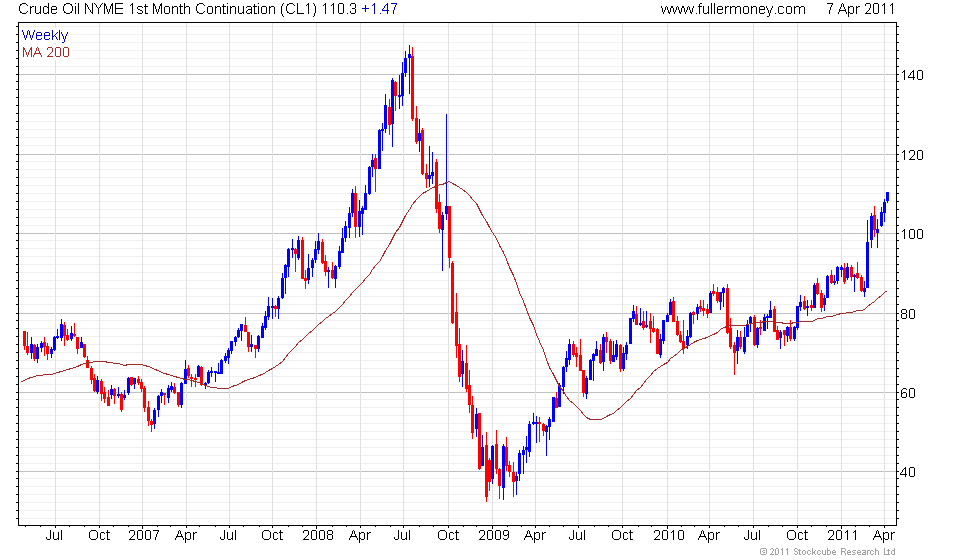Click the 2009 year label on the time axis
980x560 pixels.
click(494, 536)
